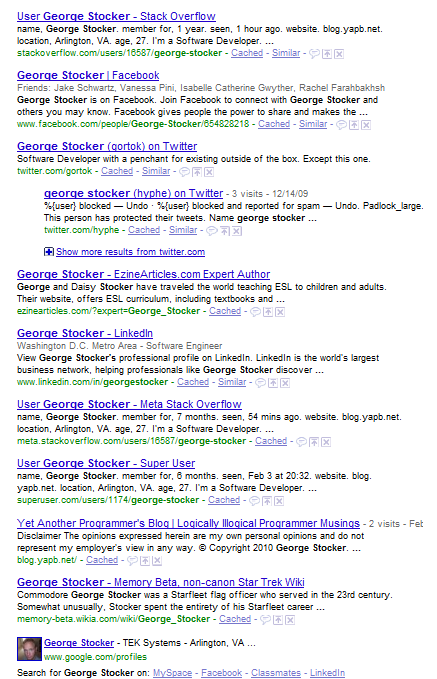This screenshot has width=437, height=679.
Task: Open 'User George Stocker - Stack Overflow' title
Action: (116, 16)
